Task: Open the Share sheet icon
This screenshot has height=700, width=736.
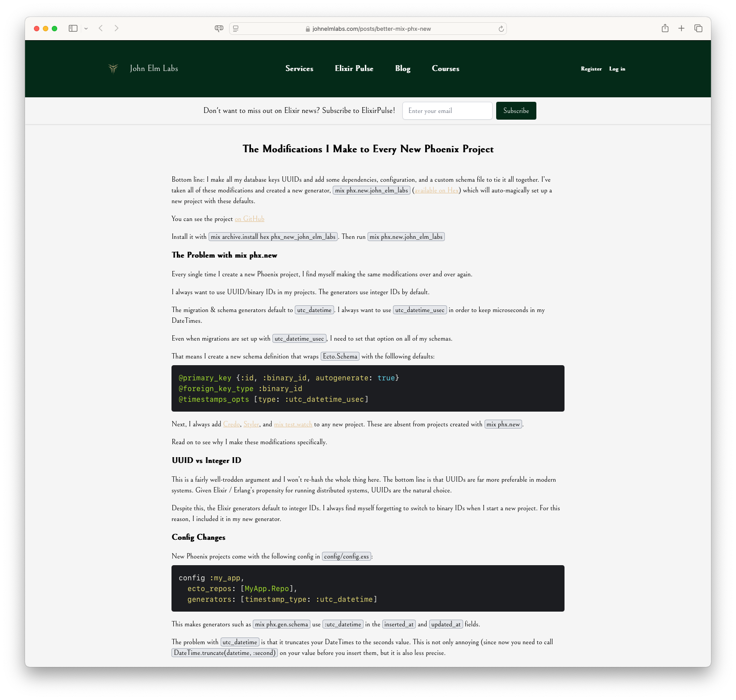Action: tap(665, 29)
